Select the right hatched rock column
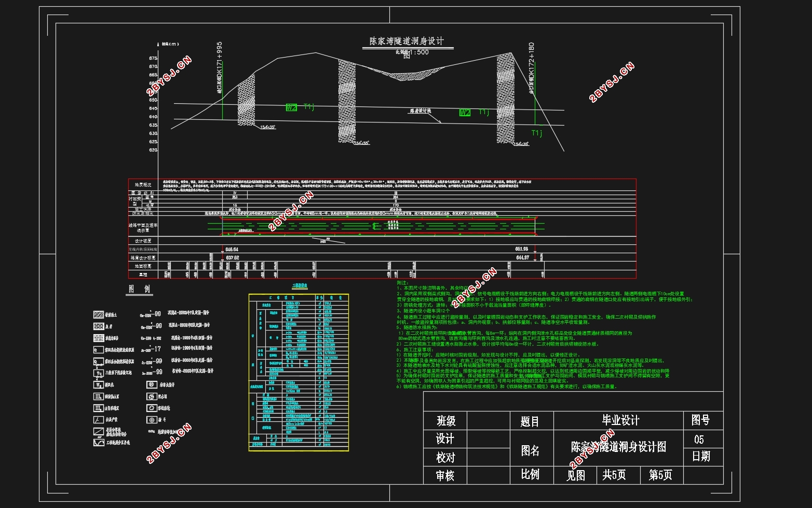 pyautogui.click(x=506, y=97)
